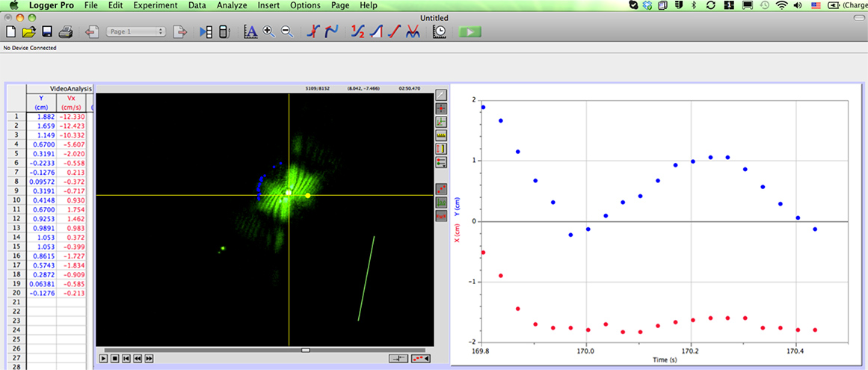This screenshot has height=370, width=868.
Task: Click the Zoom In magnifier icon
Action: coord(269,32)
